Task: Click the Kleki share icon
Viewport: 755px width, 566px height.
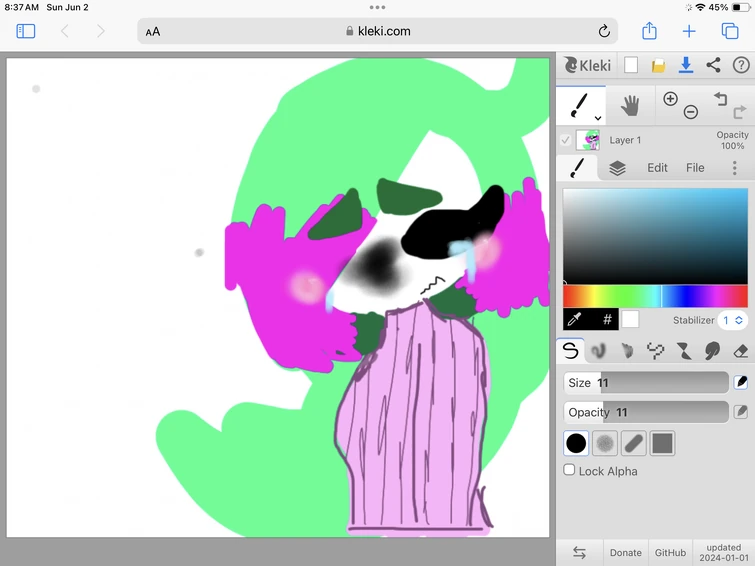Action: click(713, 65)
